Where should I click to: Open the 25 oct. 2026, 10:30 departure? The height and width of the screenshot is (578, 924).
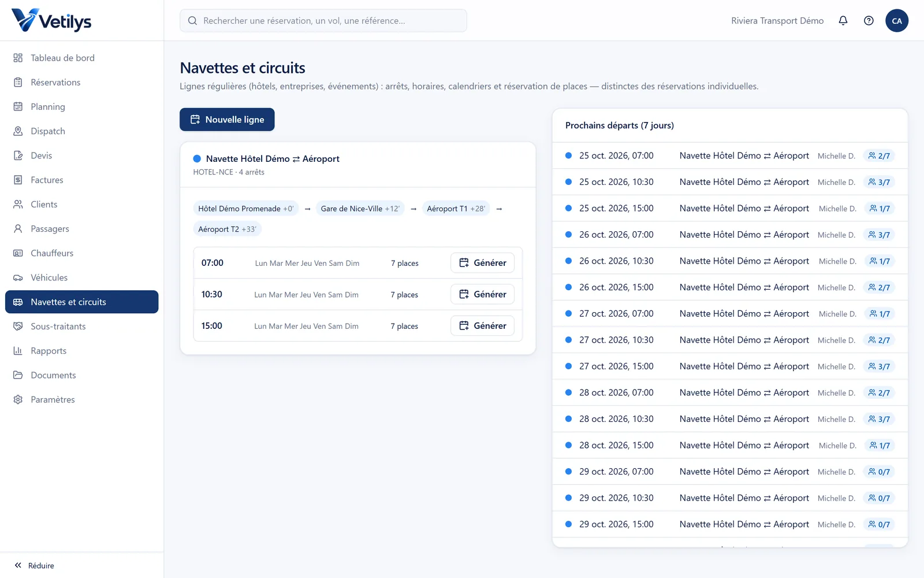point(730,182)
